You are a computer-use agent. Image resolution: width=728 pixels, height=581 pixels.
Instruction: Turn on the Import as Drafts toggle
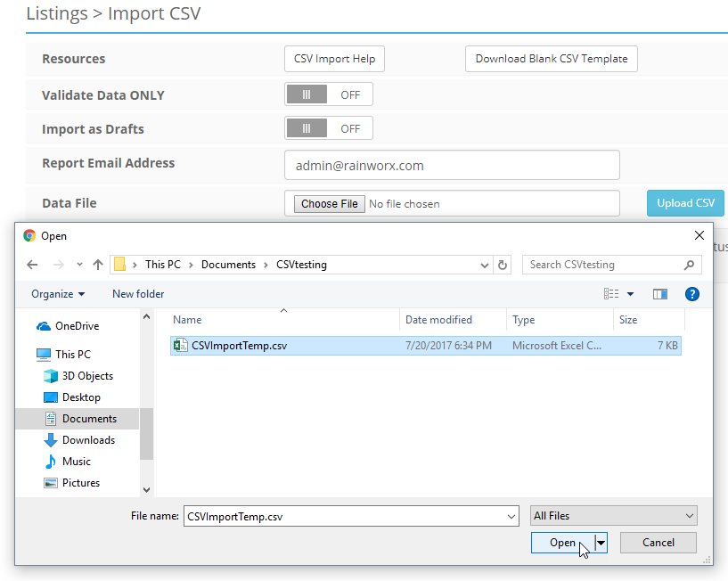coord(329,127)
